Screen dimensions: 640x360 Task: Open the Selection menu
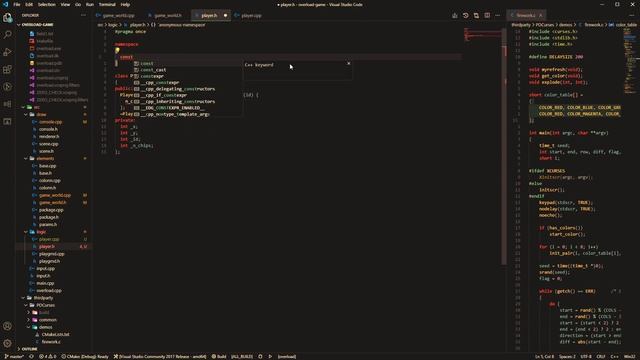click(47, 4)
